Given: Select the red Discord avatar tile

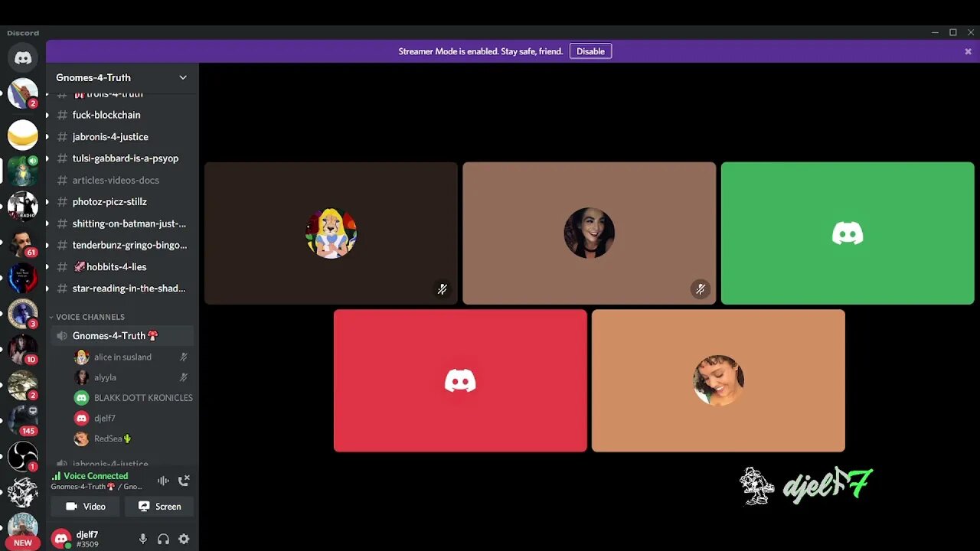Looking at the screenshot, I should point(460,380).
